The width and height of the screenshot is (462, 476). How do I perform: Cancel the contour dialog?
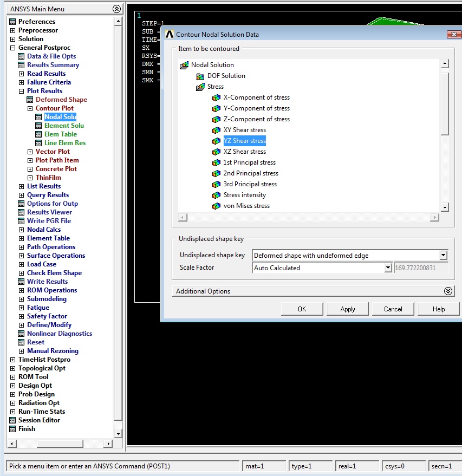point(393,309)
